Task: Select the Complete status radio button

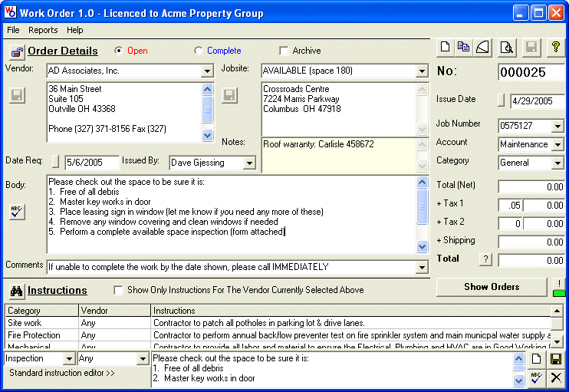Action: 198,51
